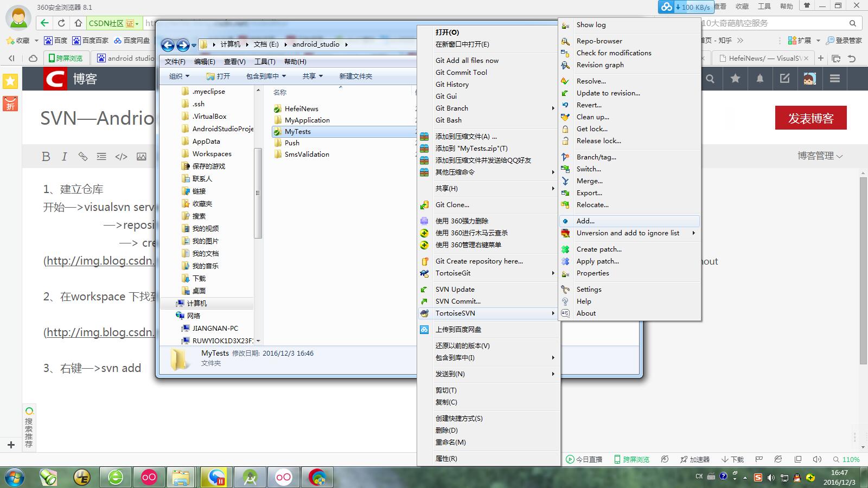Click the Italic formatting icon in editor
Screen dimensions: 868x488
click(64, 157)
